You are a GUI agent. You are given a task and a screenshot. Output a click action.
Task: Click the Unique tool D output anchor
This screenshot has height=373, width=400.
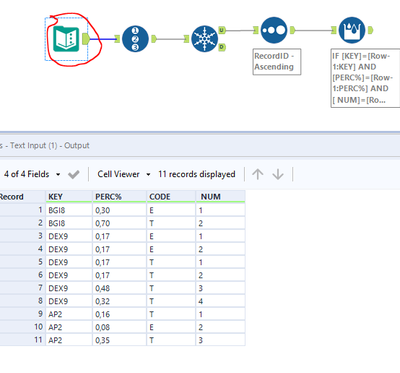(222, 48)
